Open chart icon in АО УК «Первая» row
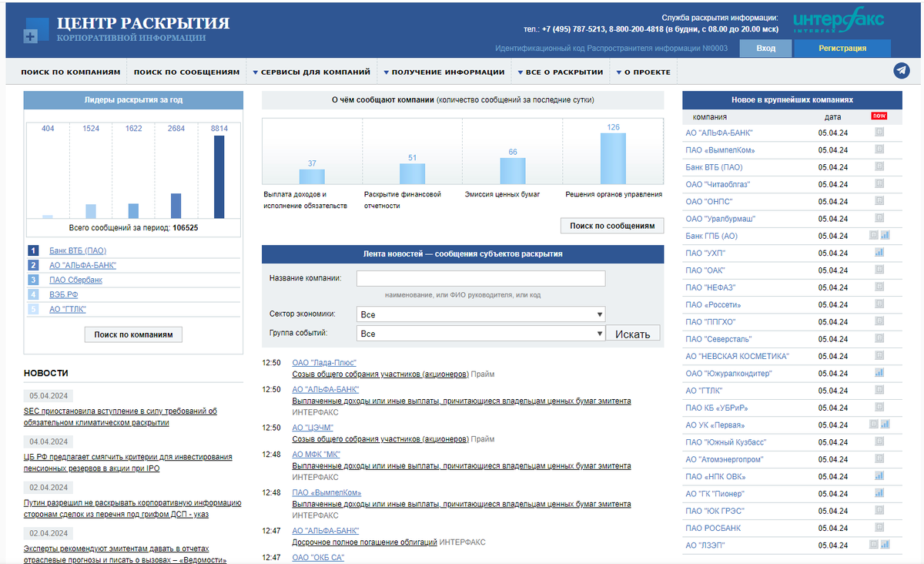Image resolution: width=924 pixels, height=564 pixels. coord(885,425)
